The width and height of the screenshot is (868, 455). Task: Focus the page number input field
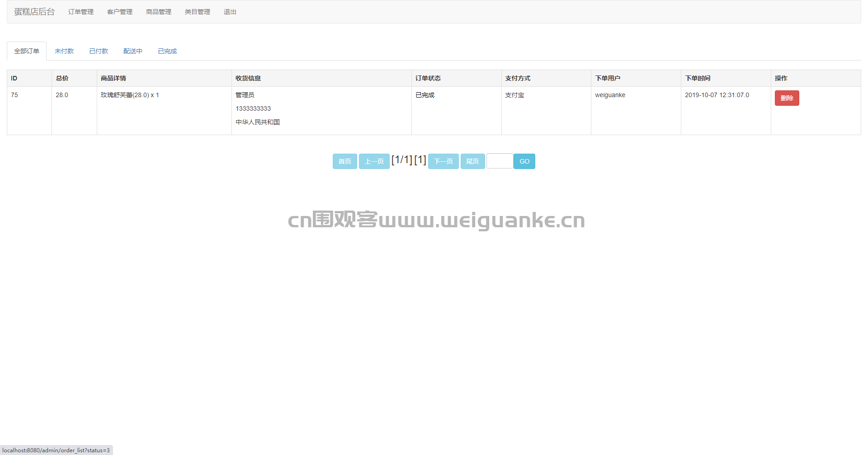coord(500,161)
